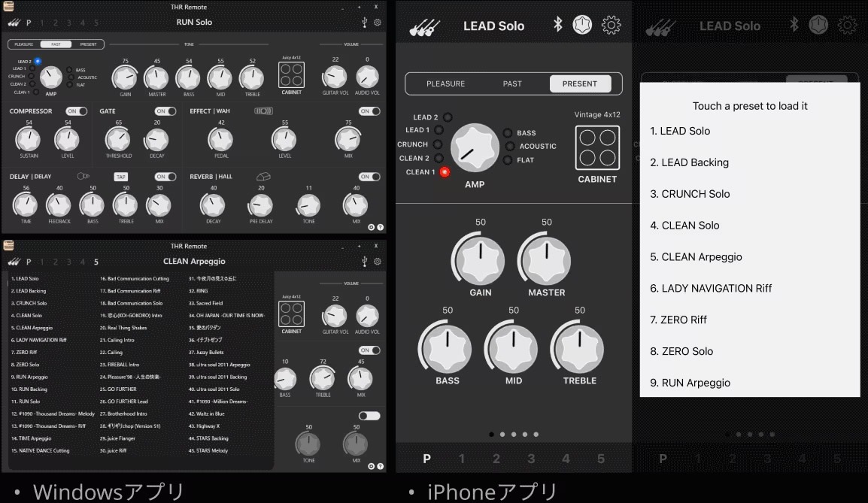The height and width of the screenshot is (503, 868).
Task: Click THR Remote app icon in CLEAN Arpeggio title bar
Action: [9, 245]
